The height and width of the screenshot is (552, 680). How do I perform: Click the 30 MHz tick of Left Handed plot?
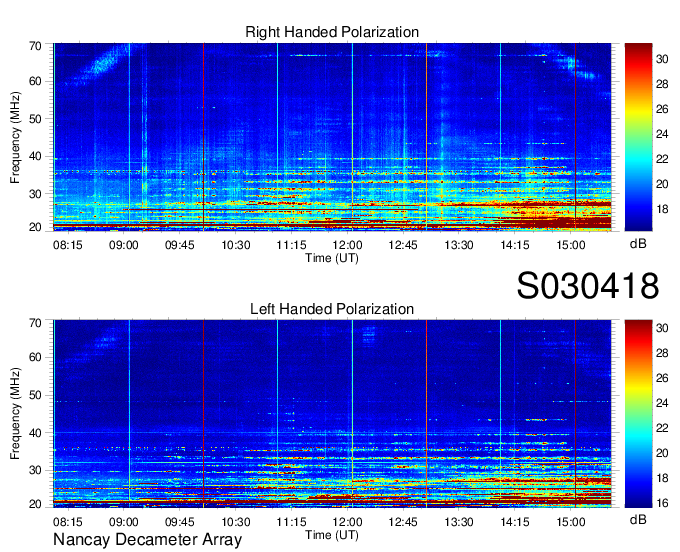(x=35, y=470)
